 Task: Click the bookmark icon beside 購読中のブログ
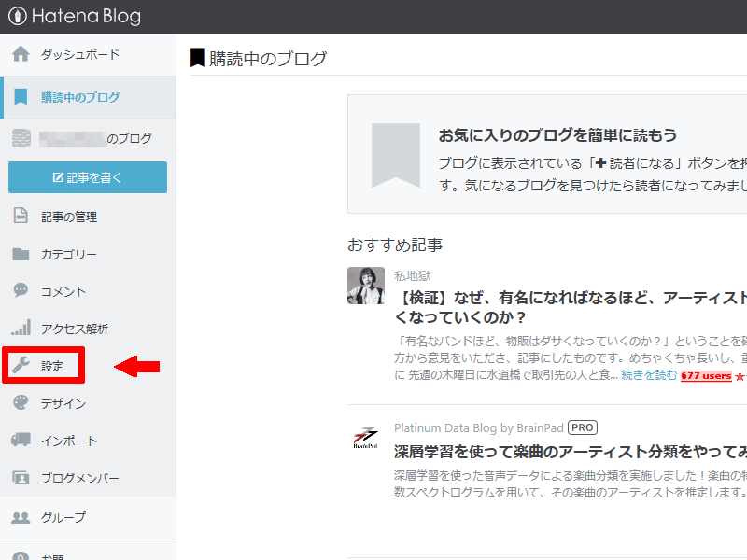(21, 97)
